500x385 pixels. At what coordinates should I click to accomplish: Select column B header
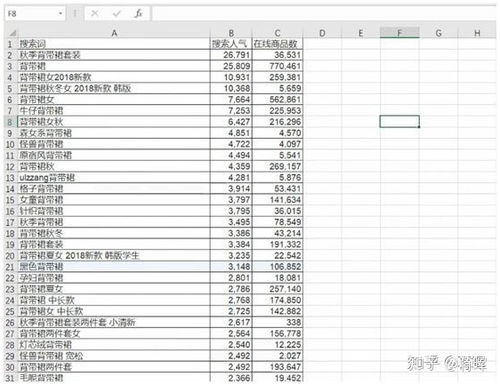(x=231, y=33)
